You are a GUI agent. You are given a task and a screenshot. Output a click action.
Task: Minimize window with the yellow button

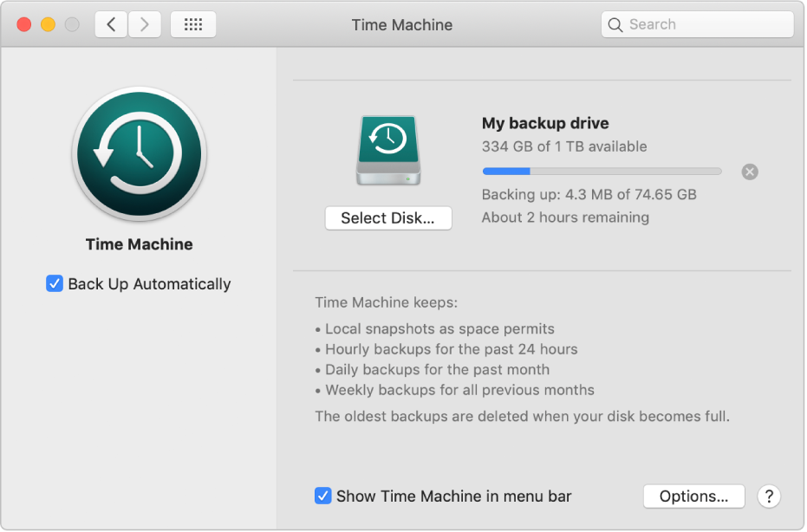(x=49, y=24)
